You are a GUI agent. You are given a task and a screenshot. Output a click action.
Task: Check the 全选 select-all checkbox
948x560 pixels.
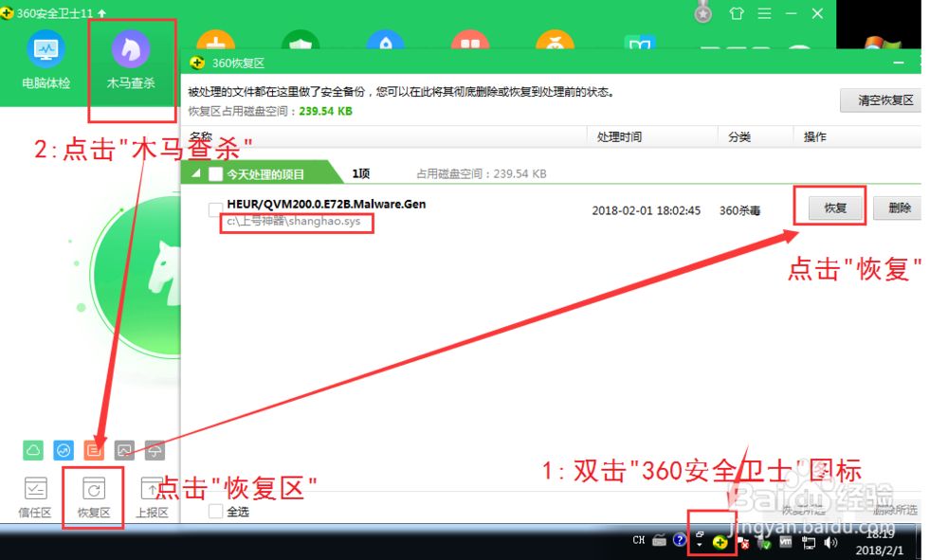pos(216,512)
